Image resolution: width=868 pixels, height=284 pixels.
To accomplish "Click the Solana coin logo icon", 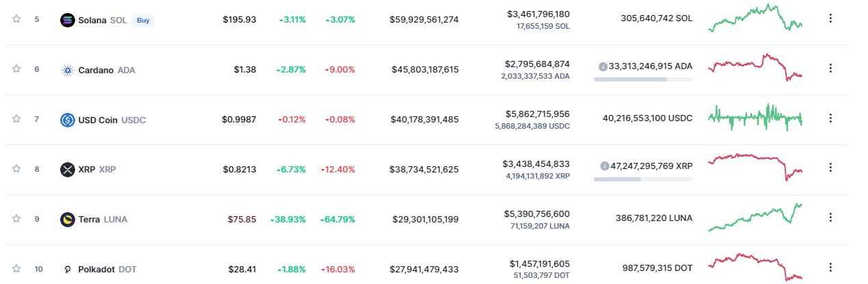I will tap(67, 20).
